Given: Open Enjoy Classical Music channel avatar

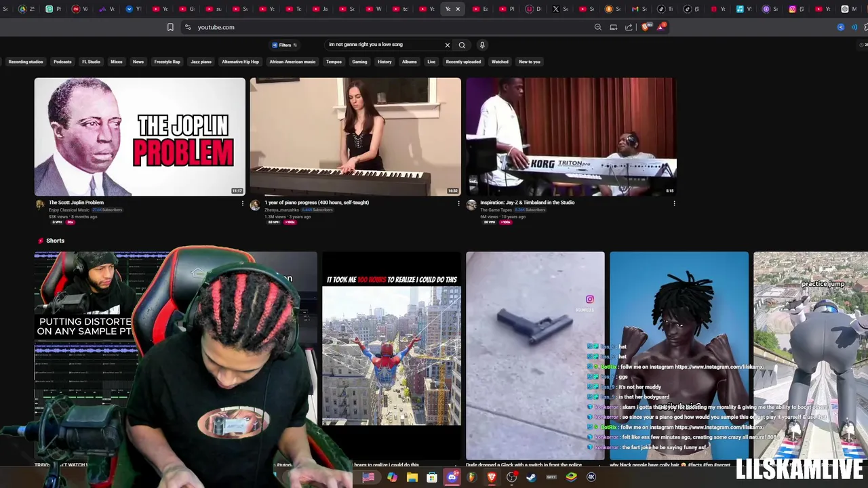Looking at the screenshot, I should 40,205.
